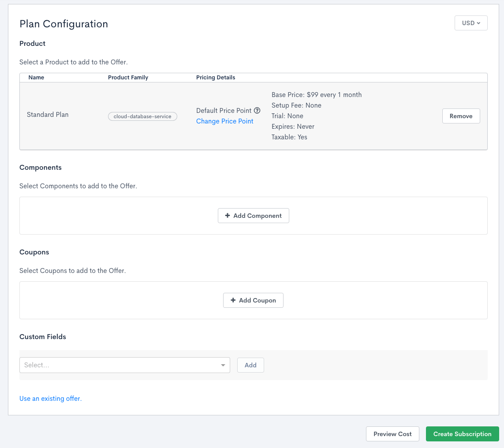Viewport: 504px width, 448px height.
Task: Click the 'Setup Fee: None' text
Action: point(296,105)
